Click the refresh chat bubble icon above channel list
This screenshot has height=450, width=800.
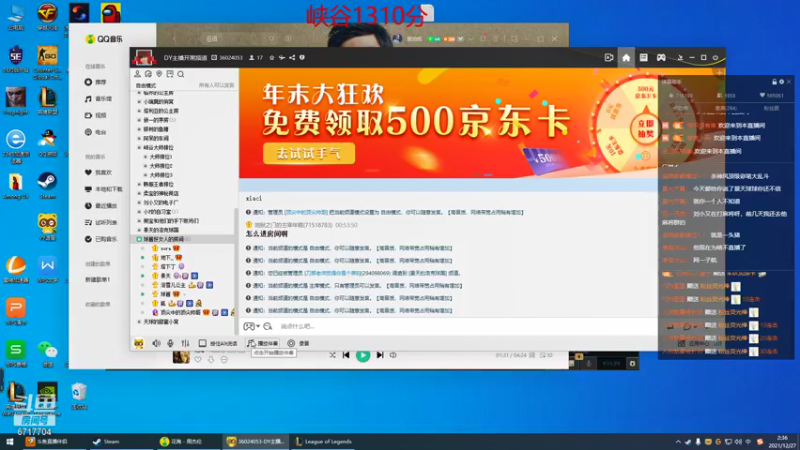[148, 74]
